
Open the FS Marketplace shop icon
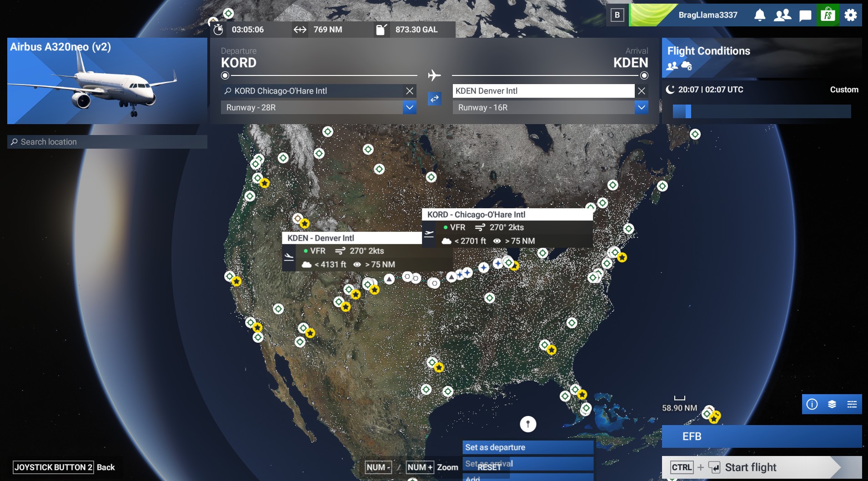828,15
